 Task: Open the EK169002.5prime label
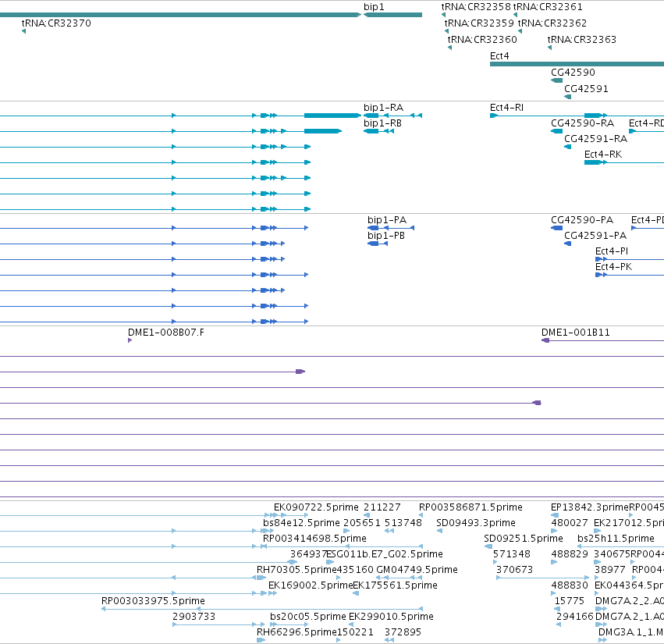point(311,586)
